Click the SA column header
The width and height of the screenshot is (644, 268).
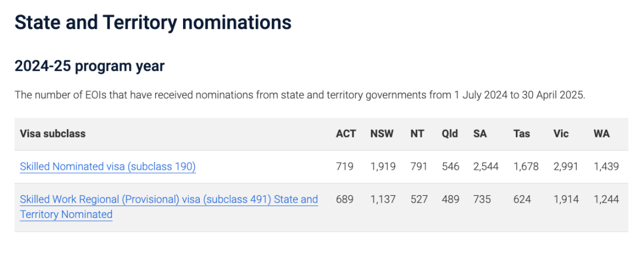479,134
